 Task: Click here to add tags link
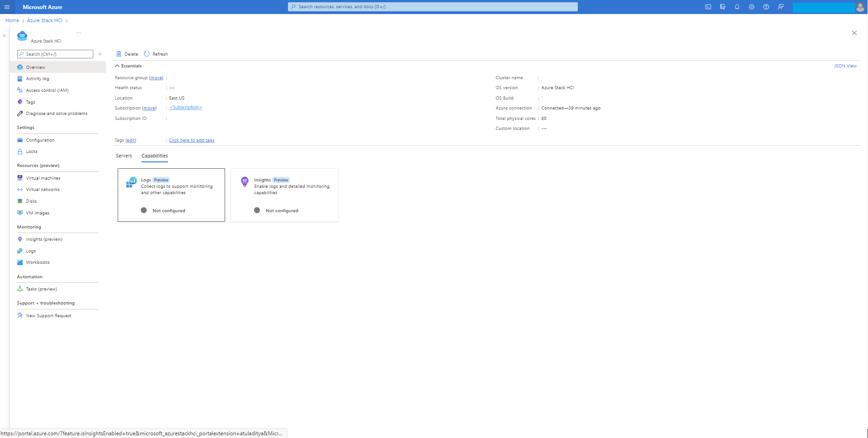192,140
